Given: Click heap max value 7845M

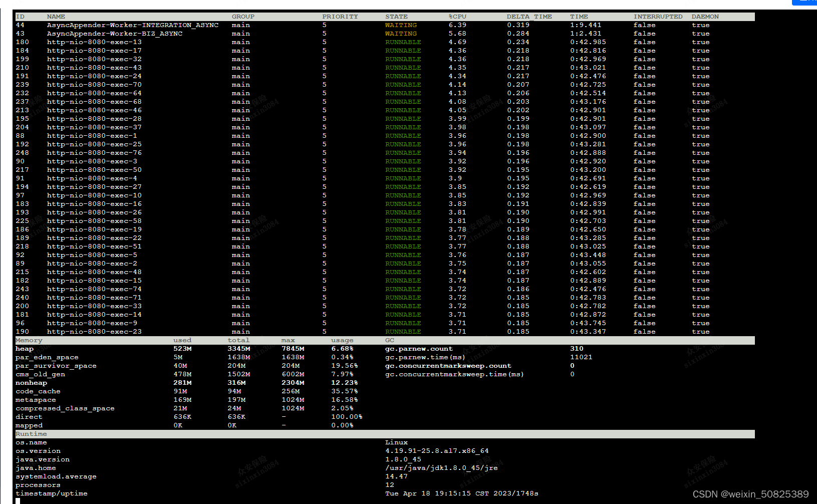Looking at the screenshot, I should point(293,349).
